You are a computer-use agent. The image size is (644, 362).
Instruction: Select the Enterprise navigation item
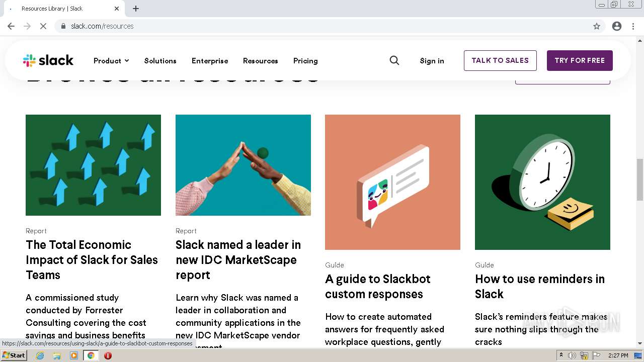[x=210, y=61]
